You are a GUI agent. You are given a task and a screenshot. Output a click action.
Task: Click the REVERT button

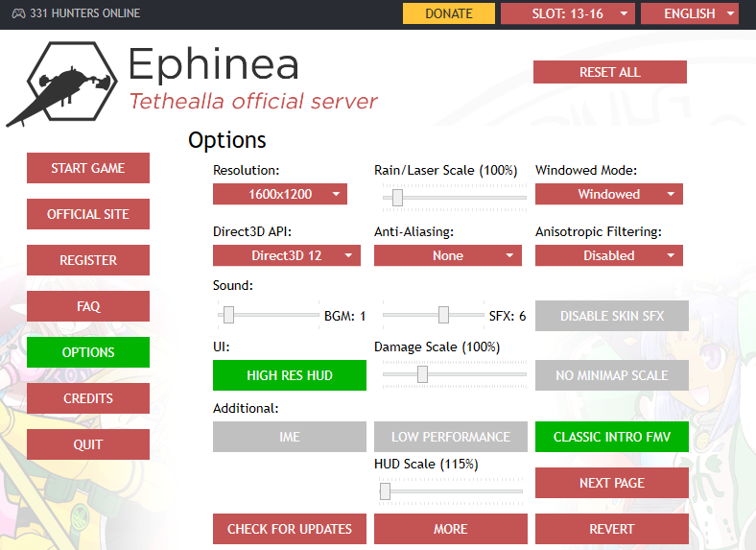click(612, 529)
